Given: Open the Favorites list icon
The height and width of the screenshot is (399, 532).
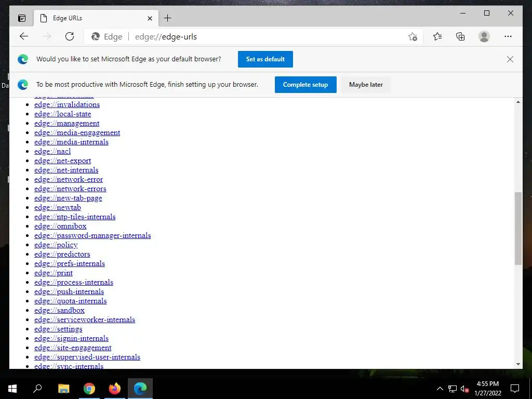Looking at the screenshot, I should click(437, 36).
